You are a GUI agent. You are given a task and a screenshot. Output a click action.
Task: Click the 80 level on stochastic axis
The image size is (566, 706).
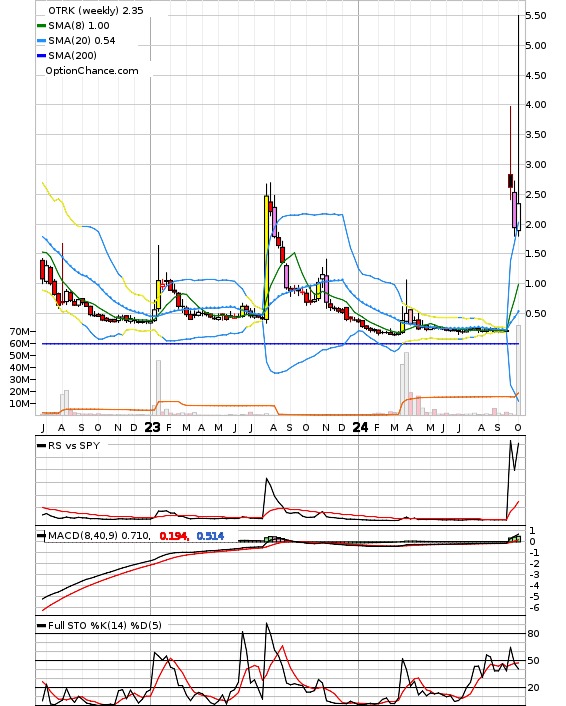[x=533, y=634]
